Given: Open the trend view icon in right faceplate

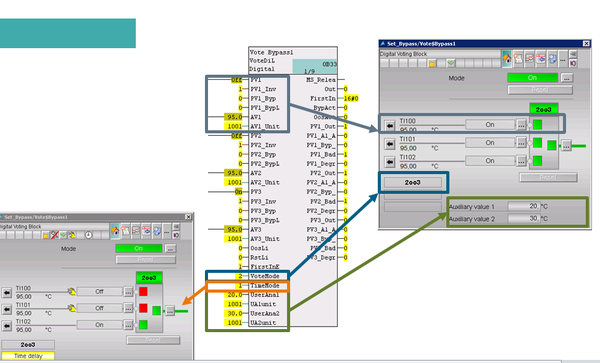Looking at the screenshot, I should (x=529, y=59).
